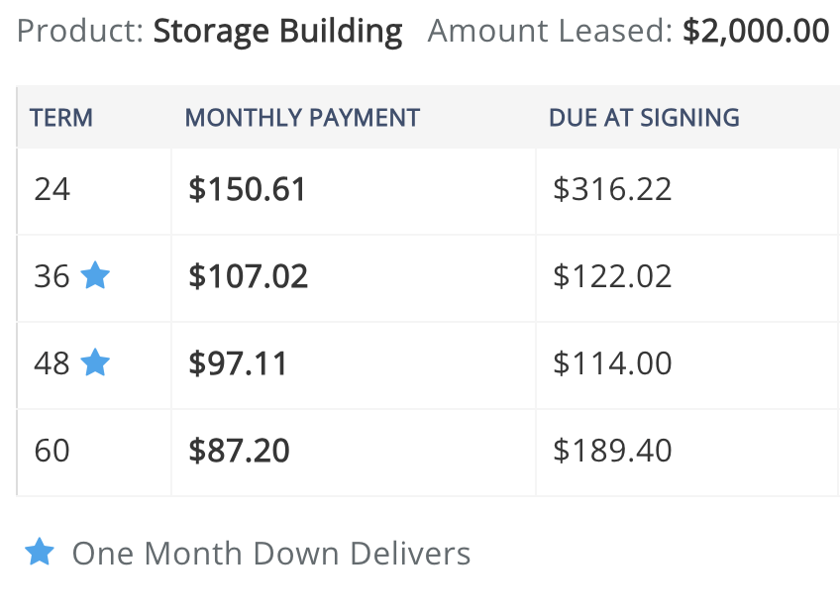Click the number 36 in term column
Viewport: 840px width, 616px height.
pos(52,276)
